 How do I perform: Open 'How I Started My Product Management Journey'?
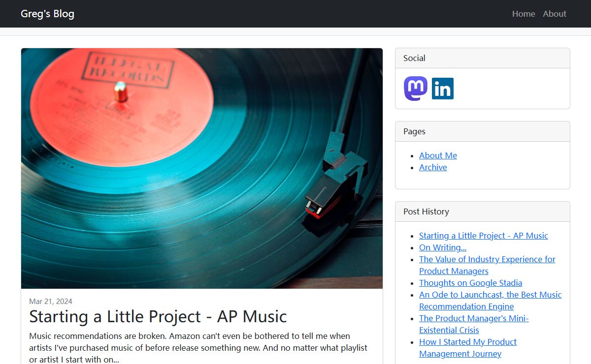point(468,348)
